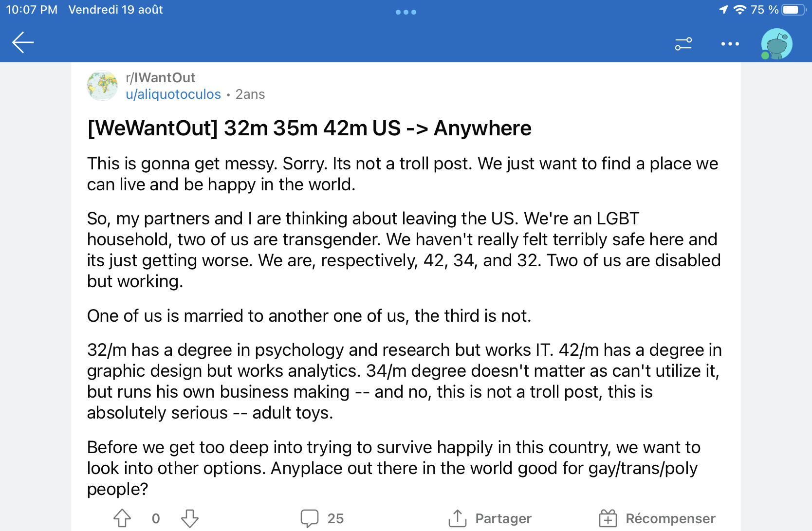Image resolution: width=812 pixels, height=531 pixels.
Task: Tap the Wi-Fi icon in status bar
Action: (x=740, y=10)
